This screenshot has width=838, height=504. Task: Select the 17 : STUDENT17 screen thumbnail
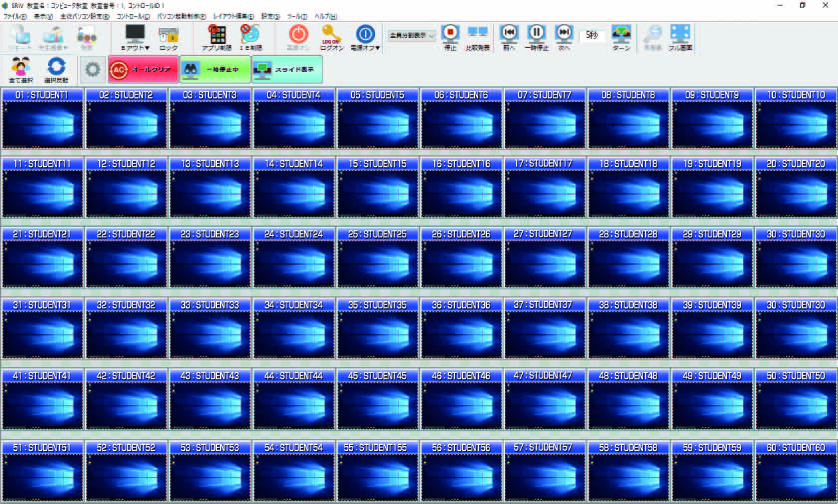click(545, 193)
